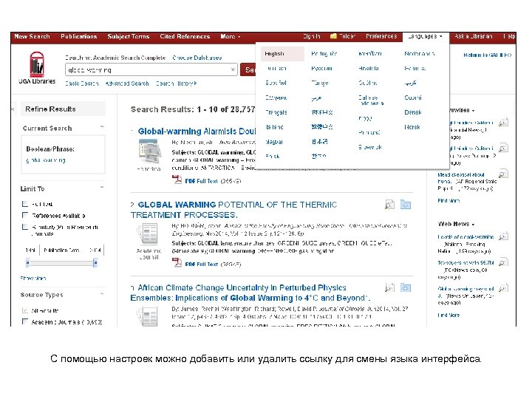The height and width of the screenshot is (399, 532).
Task: Click Return to GALILEO link
Action: click(487, 55)
